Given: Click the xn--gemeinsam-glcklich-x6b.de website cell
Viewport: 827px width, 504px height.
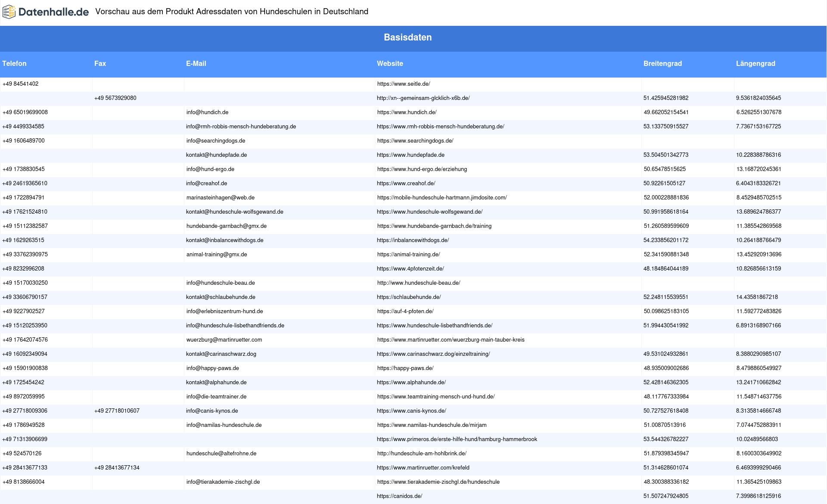Looking at the screenshot, I should [x=423, y=98].
